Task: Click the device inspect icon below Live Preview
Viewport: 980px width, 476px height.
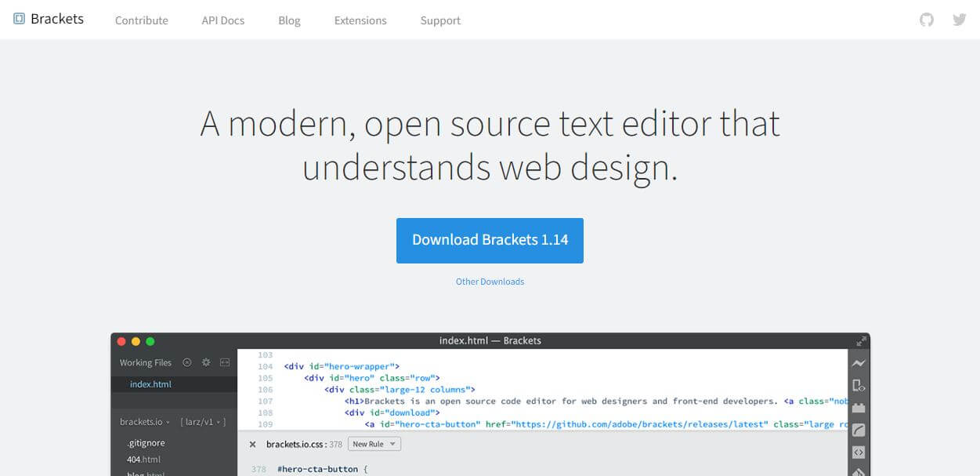Action: pyautogui.click(x=859, y=385)
